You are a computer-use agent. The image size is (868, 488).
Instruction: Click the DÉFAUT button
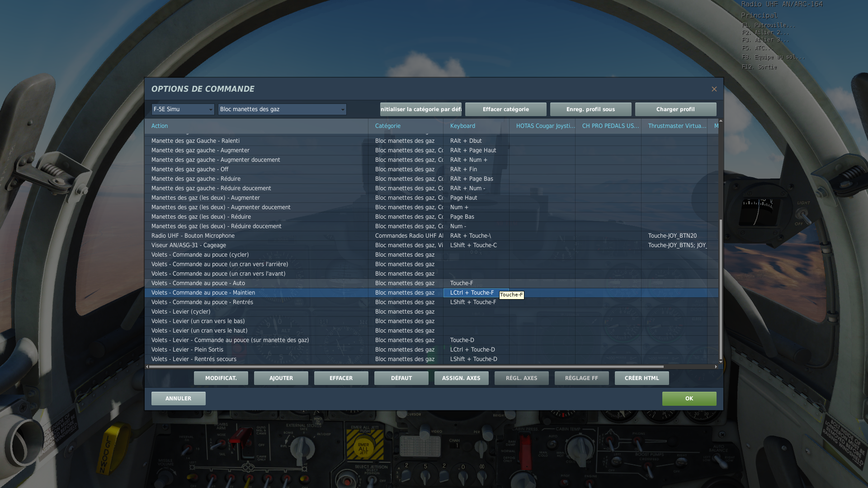401,378
